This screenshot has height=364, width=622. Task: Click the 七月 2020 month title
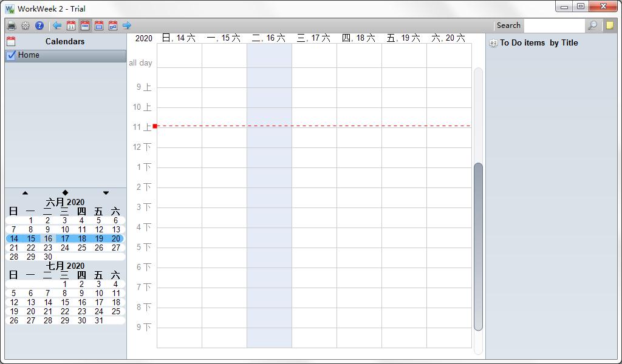tap(65, 266)
